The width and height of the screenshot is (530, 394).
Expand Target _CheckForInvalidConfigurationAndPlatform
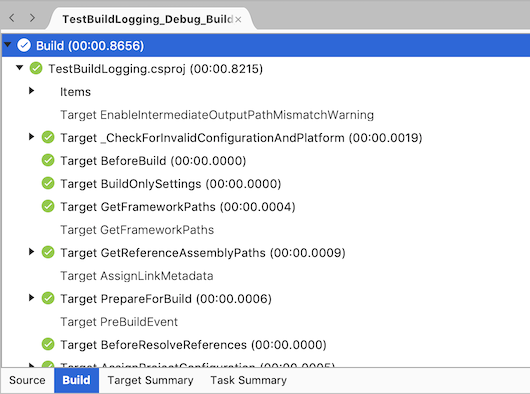[31, 137]
